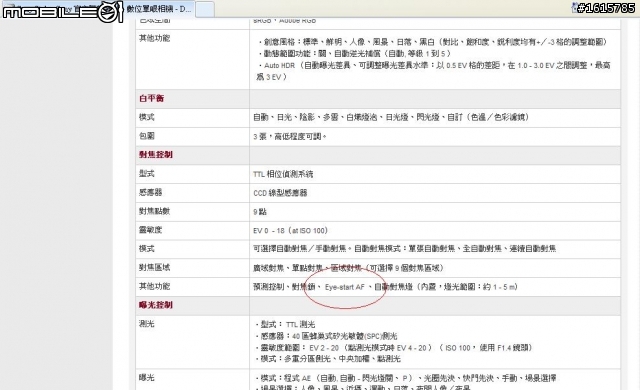The height and width of the screenshot is (390, 640).
Task: Click the focus mode text 可選擇自動對焦／手動對焦
Action: 301,248
